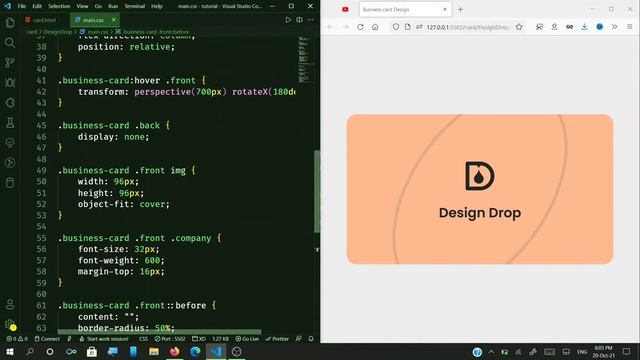
Task: Open the browser downloads arrow
Action: [x=584, y=27]
